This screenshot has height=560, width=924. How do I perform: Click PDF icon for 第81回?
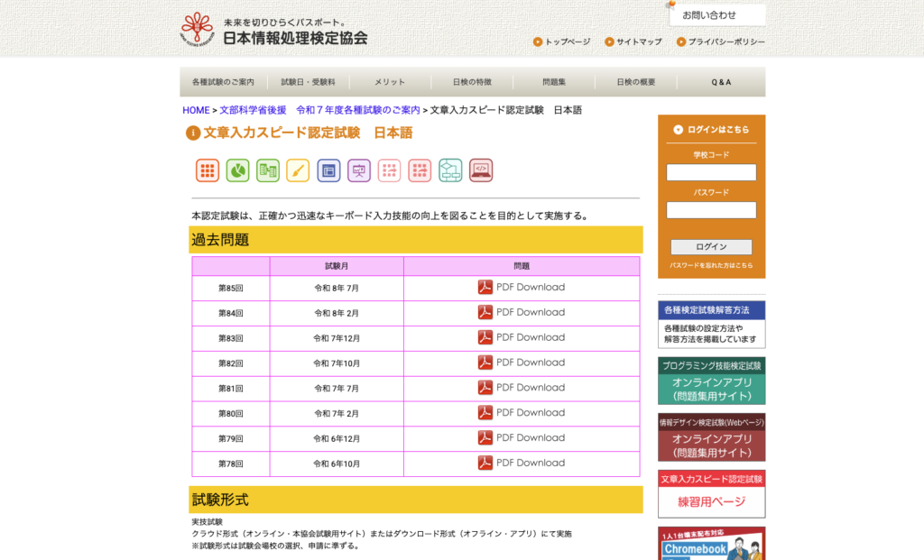485,388
